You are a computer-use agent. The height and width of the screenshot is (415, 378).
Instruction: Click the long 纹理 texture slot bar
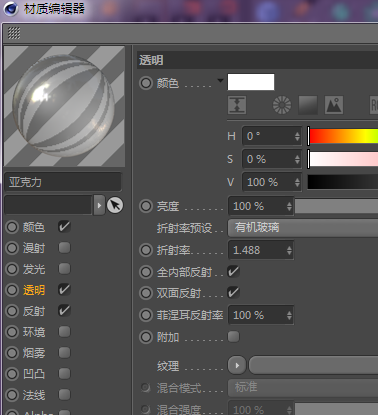(313, 365)
